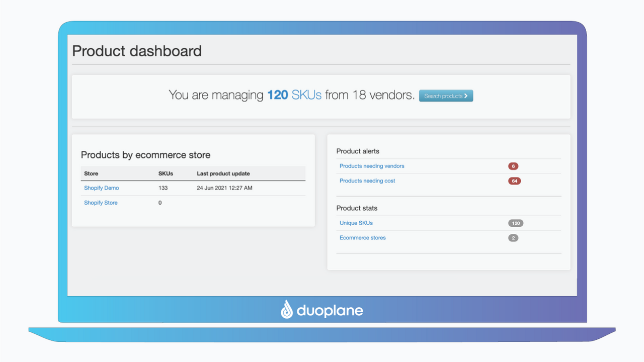Click the red badge showing 64 alerts
Screen dimensions: 644x362
coord(514,181)
